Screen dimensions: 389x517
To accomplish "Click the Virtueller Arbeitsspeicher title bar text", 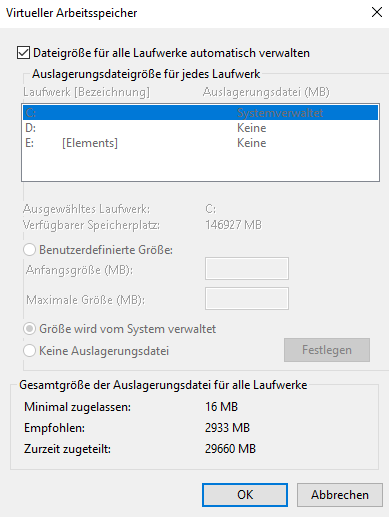I will tap(72, 13).
